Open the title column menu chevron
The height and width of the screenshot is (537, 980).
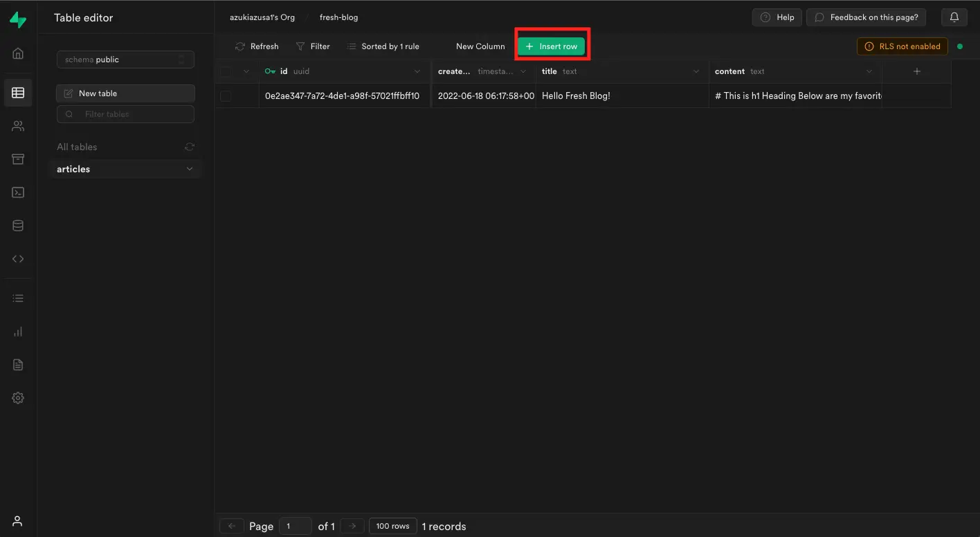[696, 71]
